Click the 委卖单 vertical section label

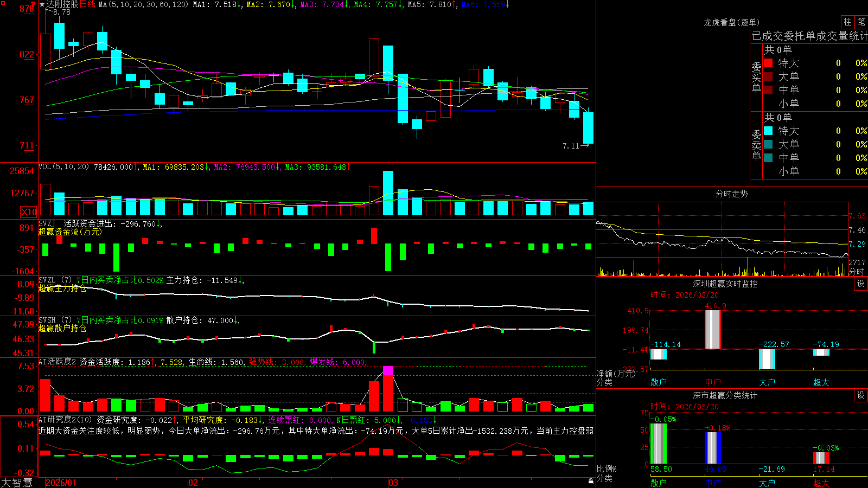[x=756, y=145]
